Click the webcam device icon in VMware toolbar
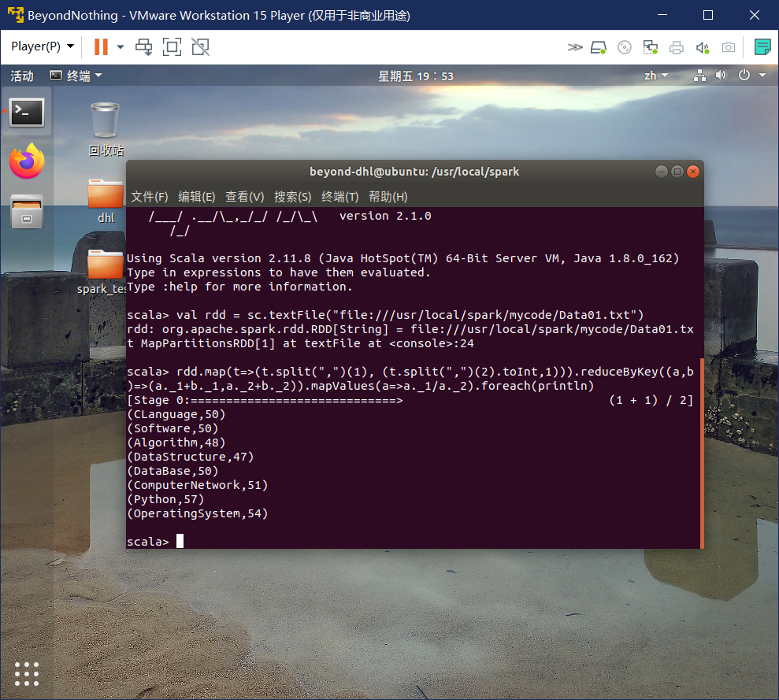The width and height of the screenshot is (779, 700). (729, 47)
